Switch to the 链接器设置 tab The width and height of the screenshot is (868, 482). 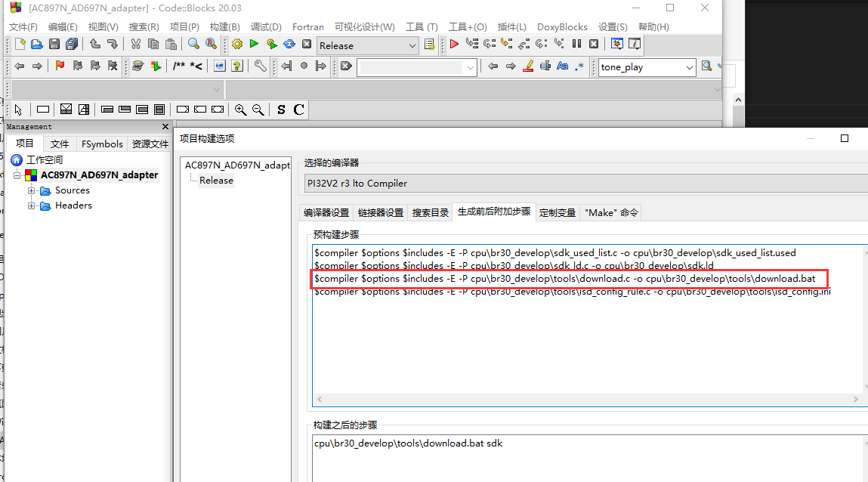(380, 212)
